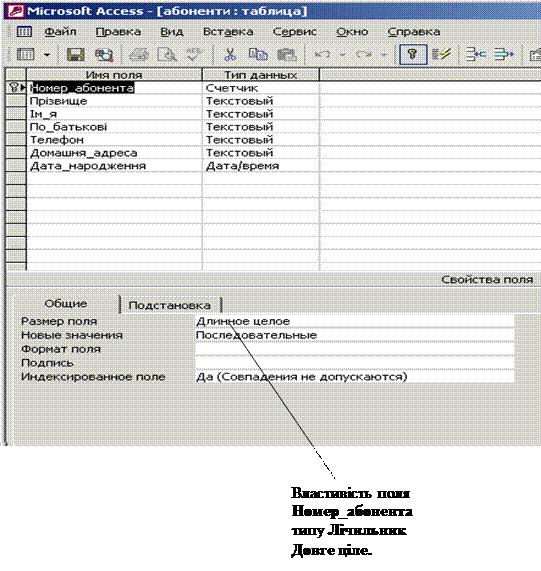The height and width of the screenshot is (571, 541).
Task: Switch to the Общие tab
Action: click(66, 304)
